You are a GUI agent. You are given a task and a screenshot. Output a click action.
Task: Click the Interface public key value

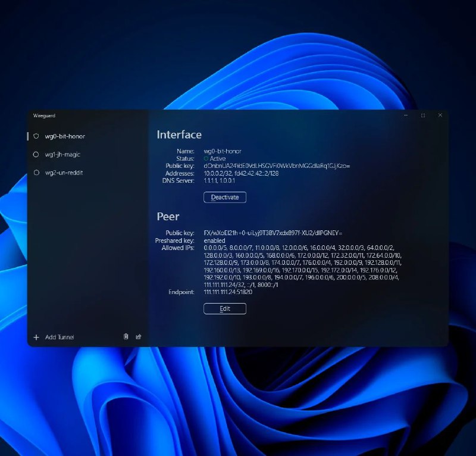point(277,166)
